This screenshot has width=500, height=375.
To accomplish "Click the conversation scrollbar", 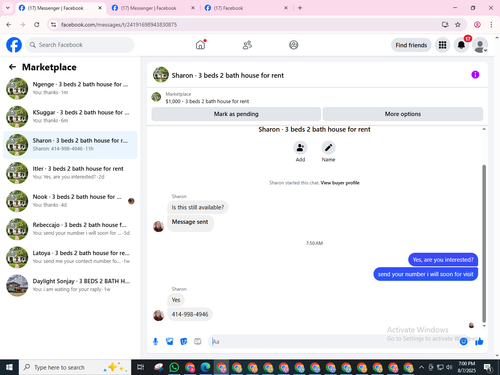I will (484, 243).
